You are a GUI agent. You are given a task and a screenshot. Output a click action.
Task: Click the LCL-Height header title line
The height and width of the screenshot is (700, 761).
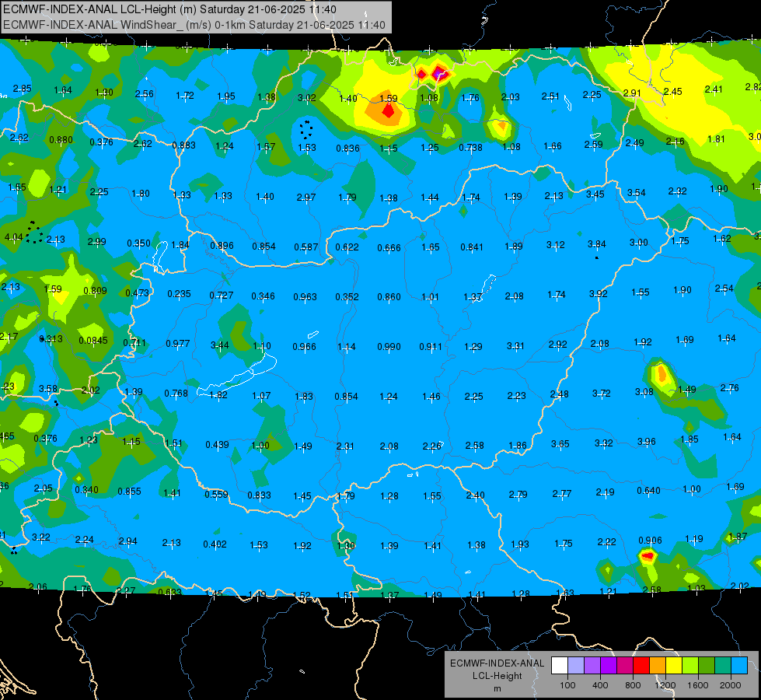click(x=169, y=9)
